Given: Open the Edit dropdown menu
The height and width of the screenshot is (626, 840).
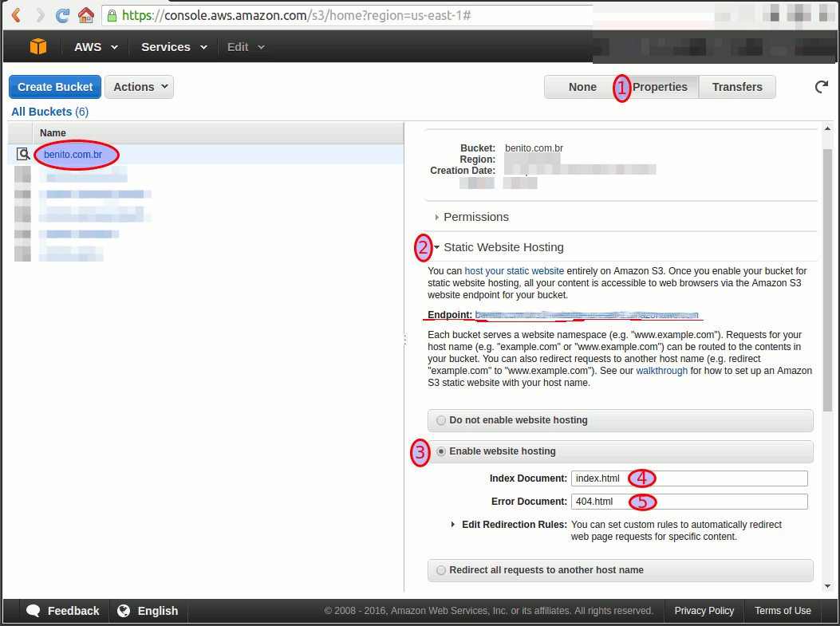Looking at the screenshot, I should [x=246, y=47].
